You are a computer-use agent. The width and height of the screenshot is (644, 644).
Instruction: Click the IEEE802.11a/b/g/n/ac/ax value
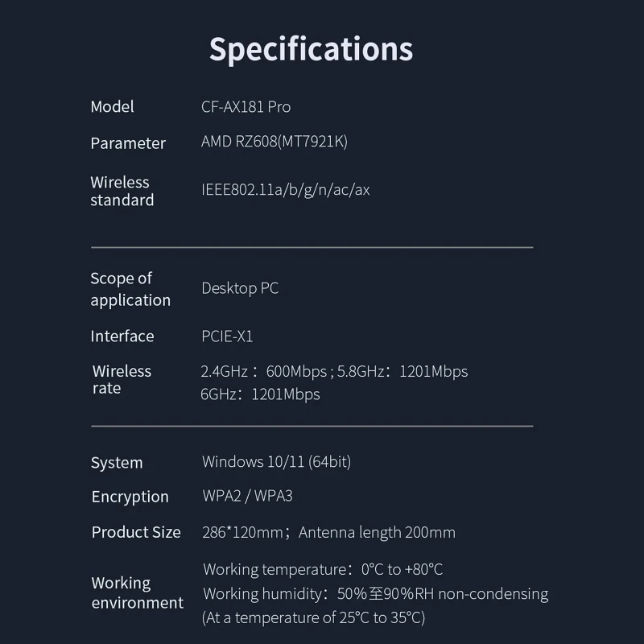(285, 190)
